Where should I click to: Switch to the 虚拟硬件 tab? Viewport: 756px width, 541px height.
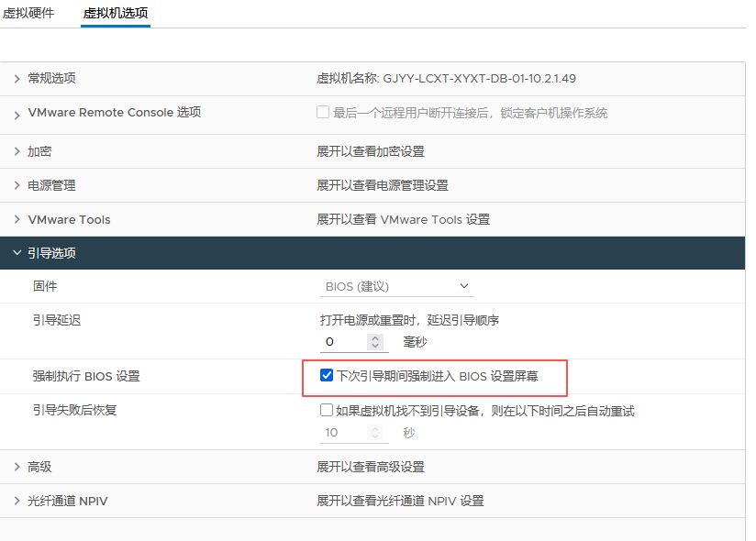[x=28, y=14]
